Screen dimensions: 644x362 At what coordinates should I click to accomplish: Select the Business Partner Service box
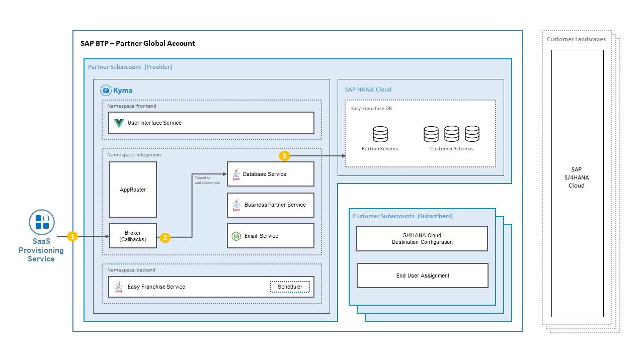pos(271,205)
